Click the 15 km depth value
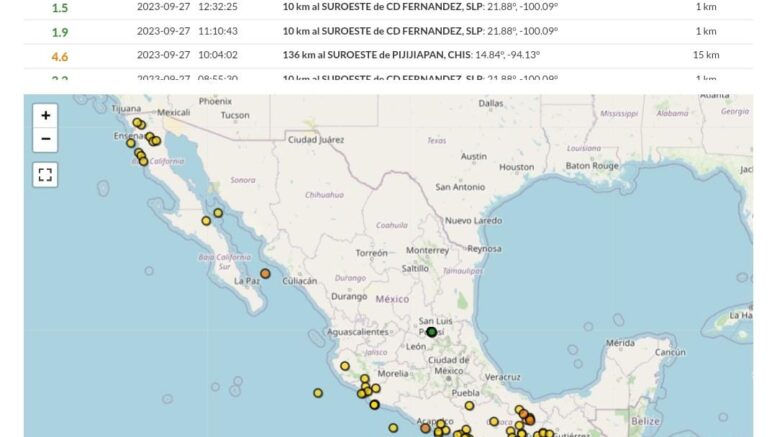 point(705,56)
